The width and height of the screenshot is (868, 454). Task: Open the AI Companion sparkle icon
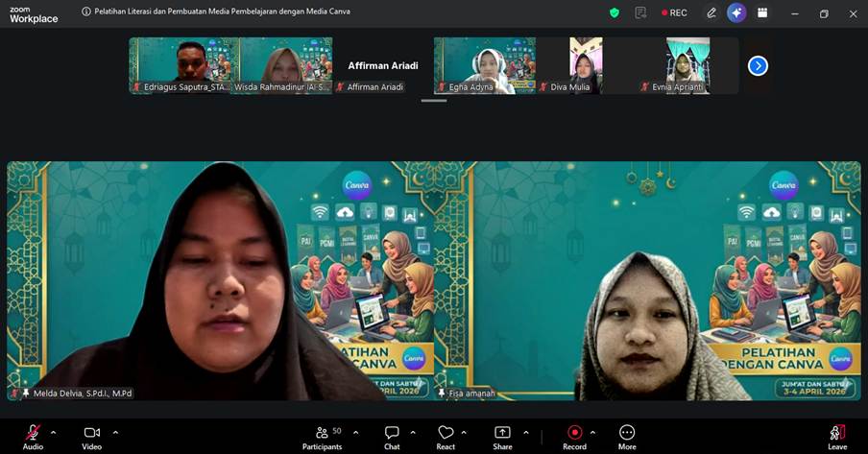pyautogui.click(x=736, y=12)
